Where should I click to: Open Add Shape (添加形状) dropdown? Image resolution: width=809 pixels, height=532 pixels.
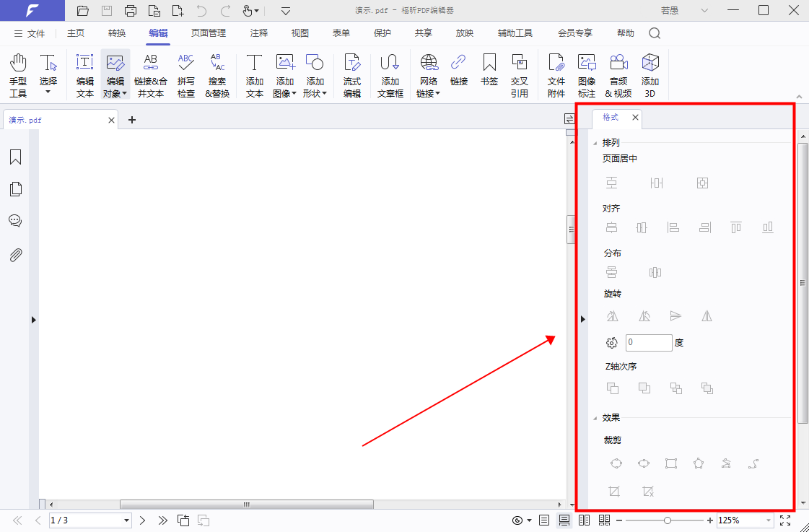click(x=324, y=93)
